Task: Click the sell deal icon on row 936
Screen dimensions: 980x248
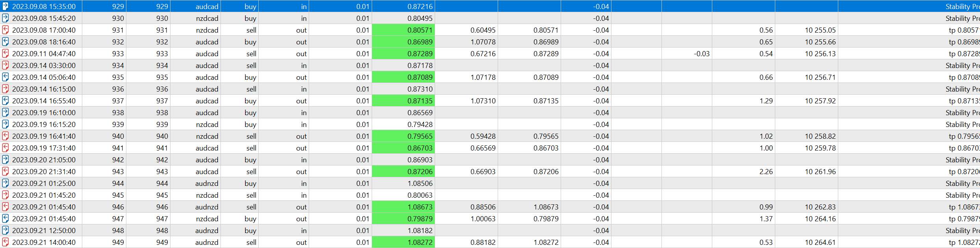Action: click(6, 89)
